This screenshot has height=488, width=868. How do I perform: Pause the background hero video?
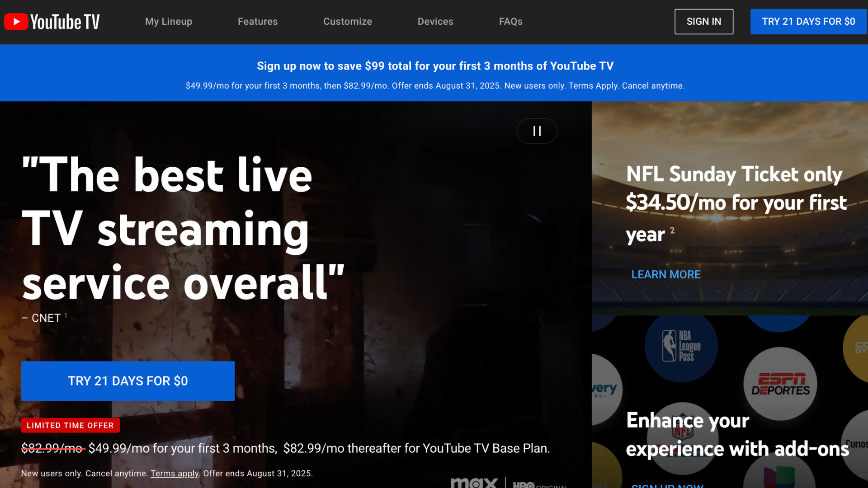[x=537, y=131]
